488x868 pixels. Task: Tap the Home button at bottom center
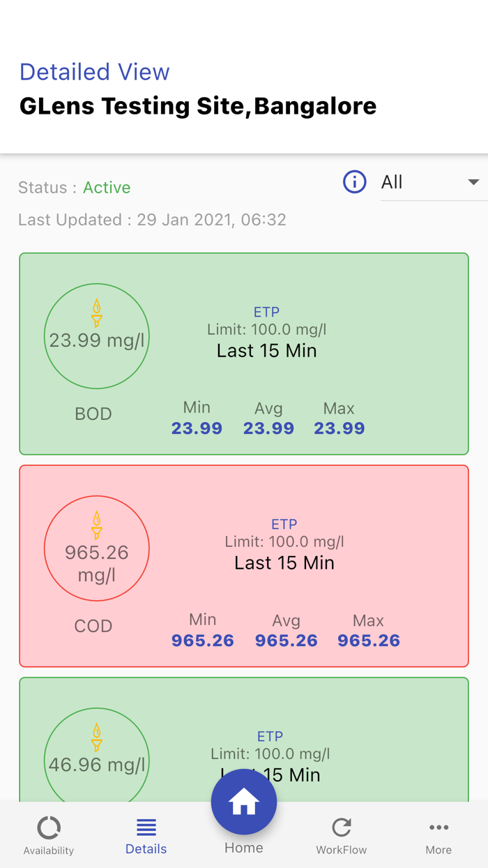[243, 802]
